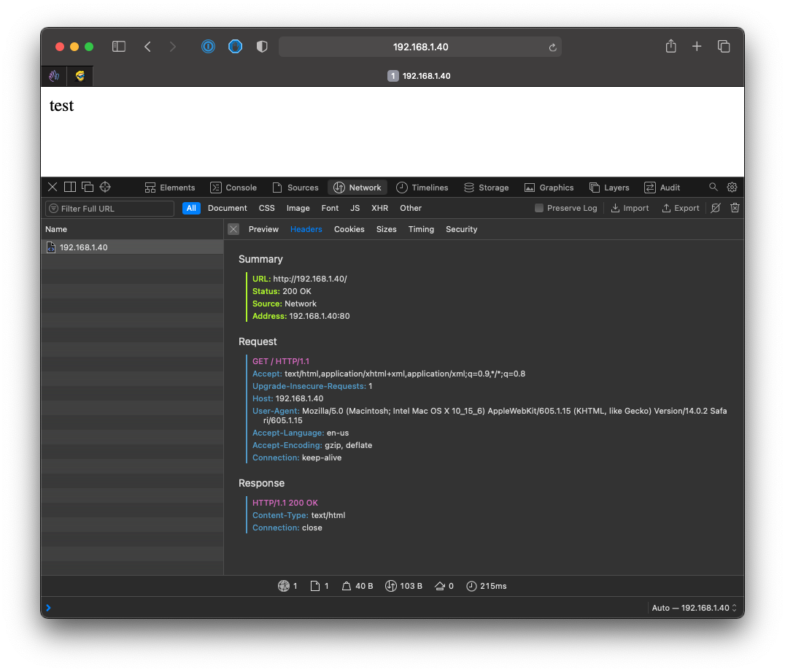Show tab overview in Safari

[x=724, y=47]
